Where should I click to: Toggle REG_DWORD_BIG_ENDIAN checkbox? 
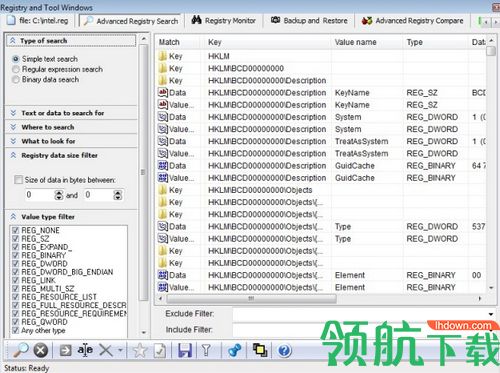click(x=15, y=272)
